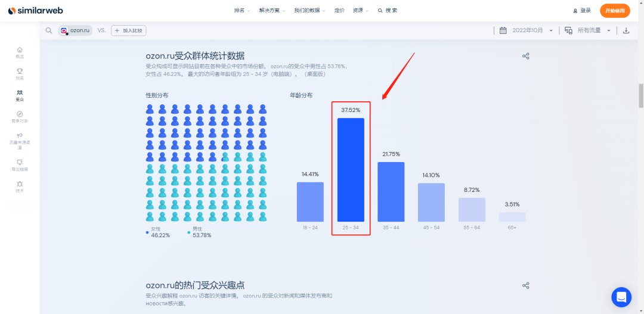
Task: Open the 导出链接 monitor sidebar icon
Action: click(x=20, y=161)
